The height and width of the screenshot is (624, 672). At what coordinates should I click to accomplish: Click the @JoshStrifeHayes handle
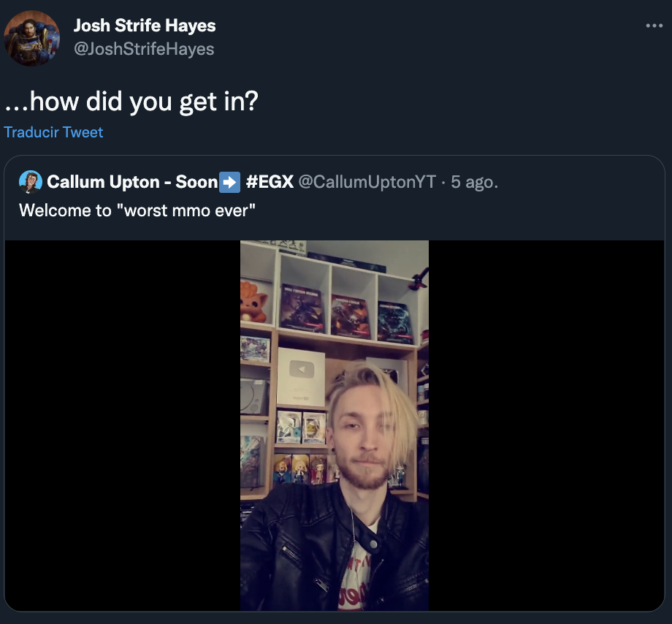(144, 49)
